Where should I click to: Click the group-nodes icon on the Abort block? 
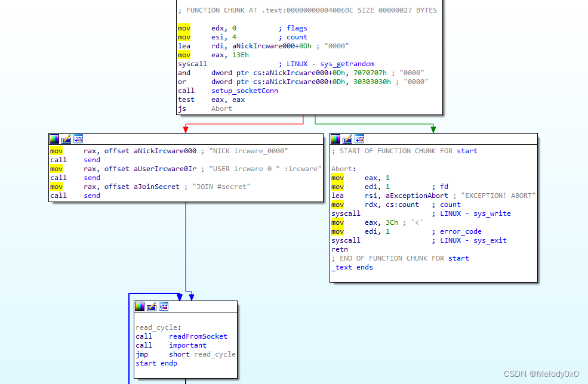[x=359, y=138]
